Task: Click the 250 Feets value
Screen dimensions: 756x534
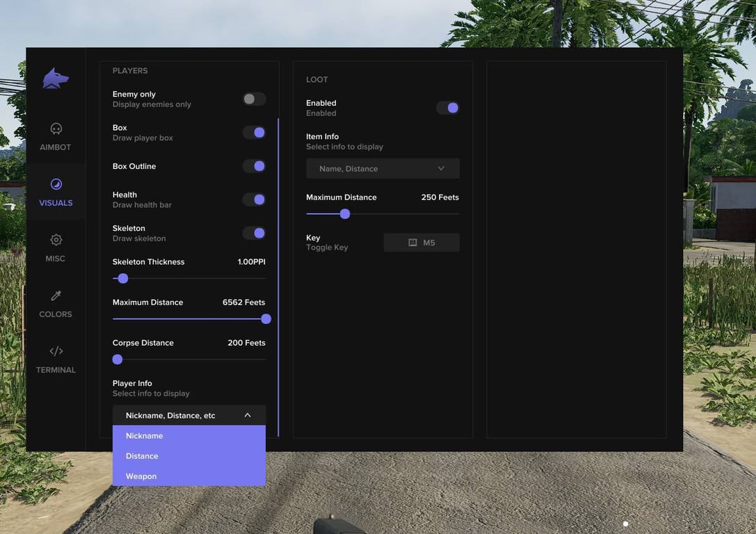Action: (440, 197)
